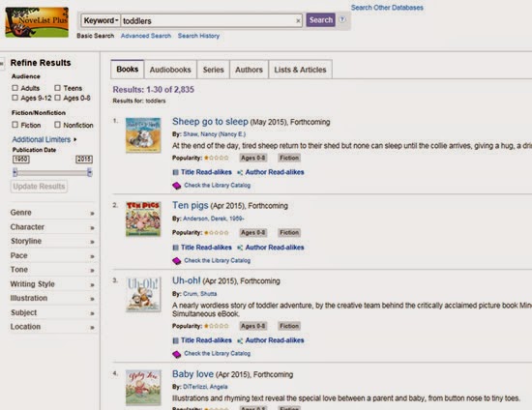
Task: Click pink catalog book icon for Sheep go to sleep
Action: (x=176, y=186)
